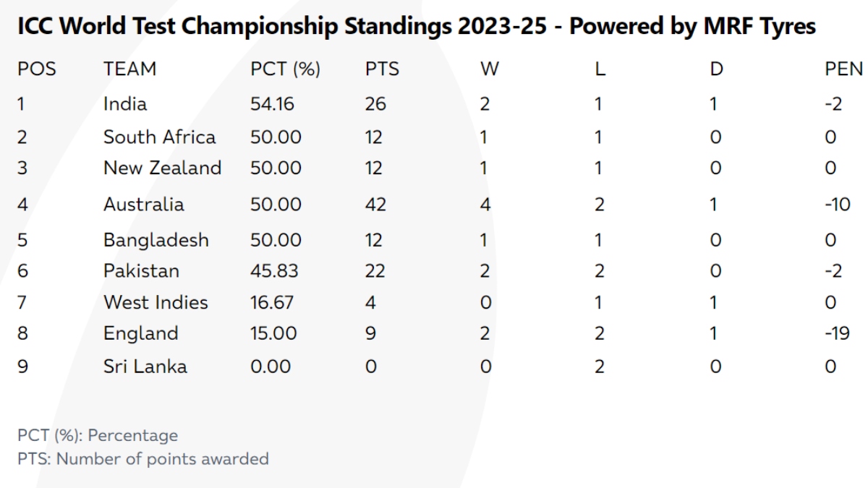Screen dimensions: 868x488
Task: Click Australia's 42 points value
Action: point(375,205)
